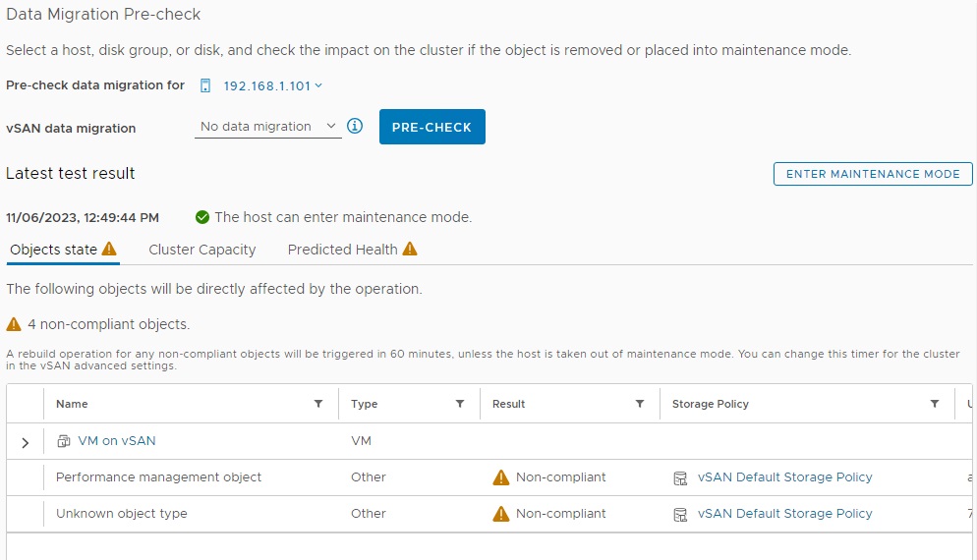
Task: Click the VM icon next to VM on vSAN
Action: [x=64, y=441]
